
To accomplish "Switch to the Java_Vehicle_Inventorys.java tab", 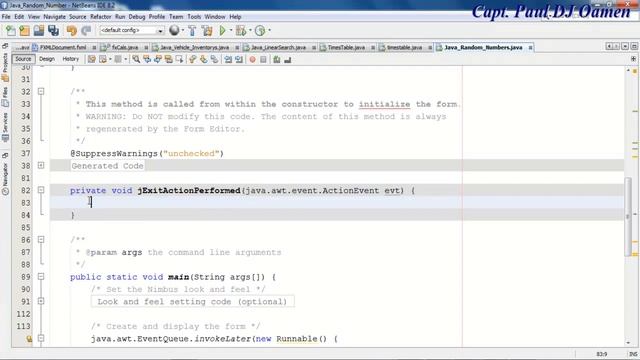I will point(194,48).
